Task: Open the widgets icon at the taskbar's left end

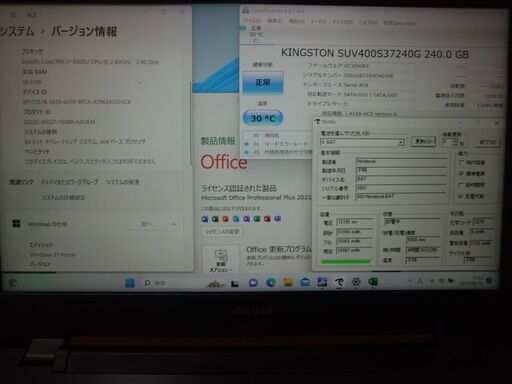Action: click(12, 283)
